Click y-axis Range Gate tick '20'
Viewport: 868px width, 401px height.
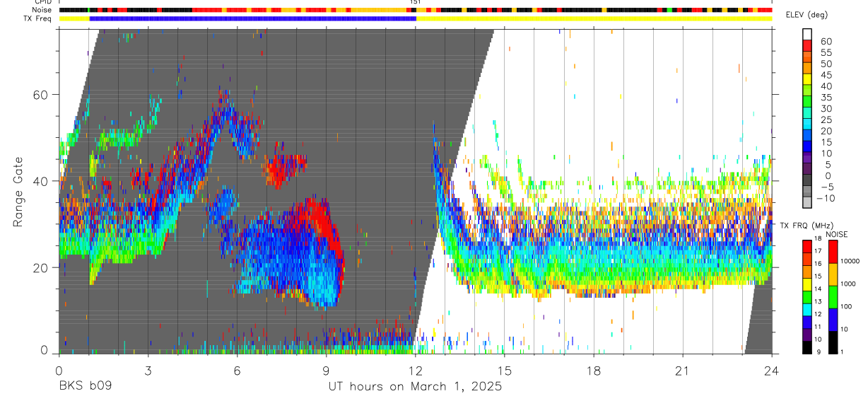(x=42, y=267)
